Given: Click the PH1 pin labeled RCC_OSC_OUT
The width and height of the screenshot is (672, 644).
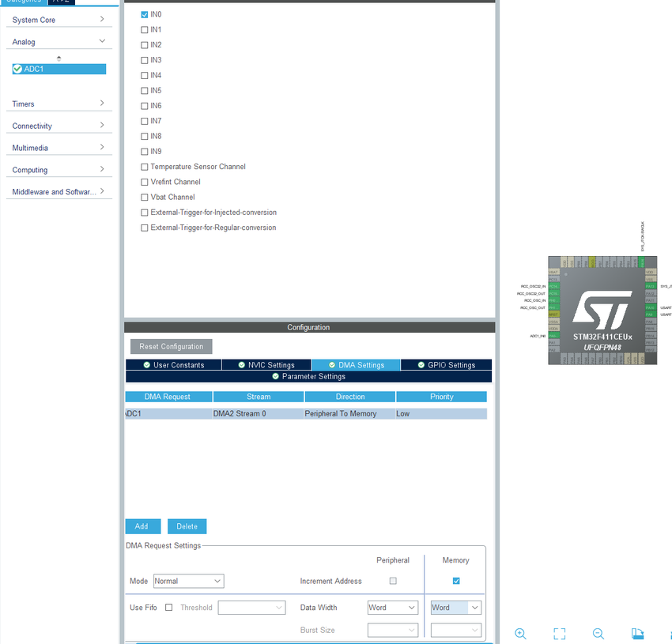Looking at the screenshot, I should (x=554, y=307).
